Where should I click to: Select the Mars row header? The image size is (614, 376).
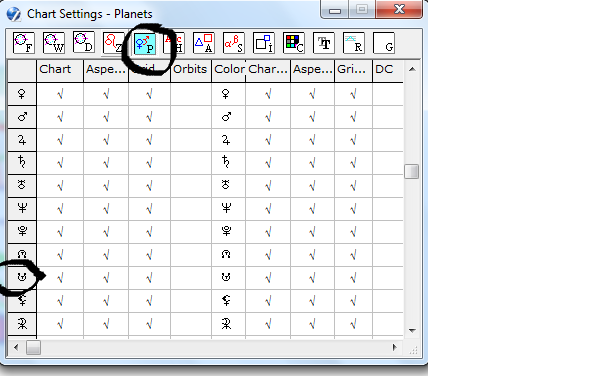tap(22, 117)
